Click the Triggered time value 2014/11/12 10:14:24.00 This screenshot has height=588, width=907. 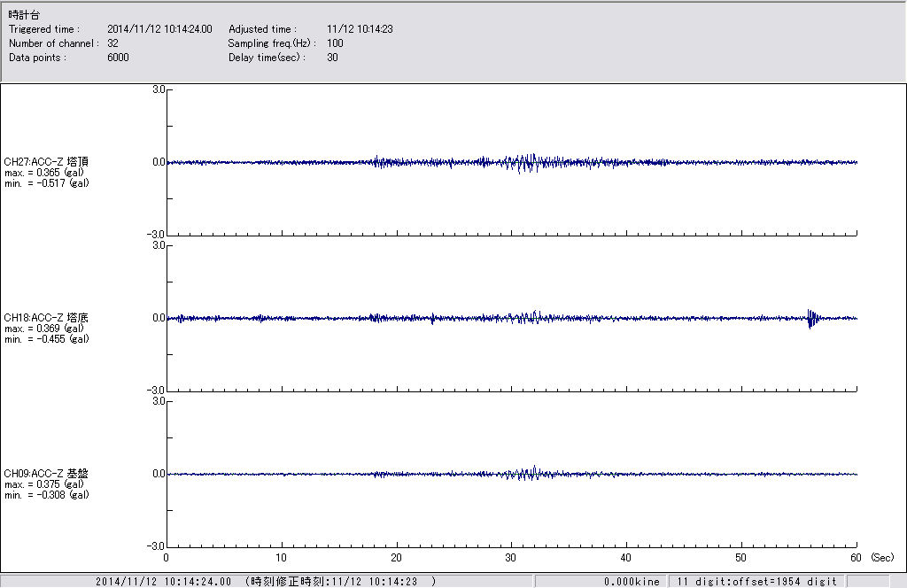[x=166, y=29]
